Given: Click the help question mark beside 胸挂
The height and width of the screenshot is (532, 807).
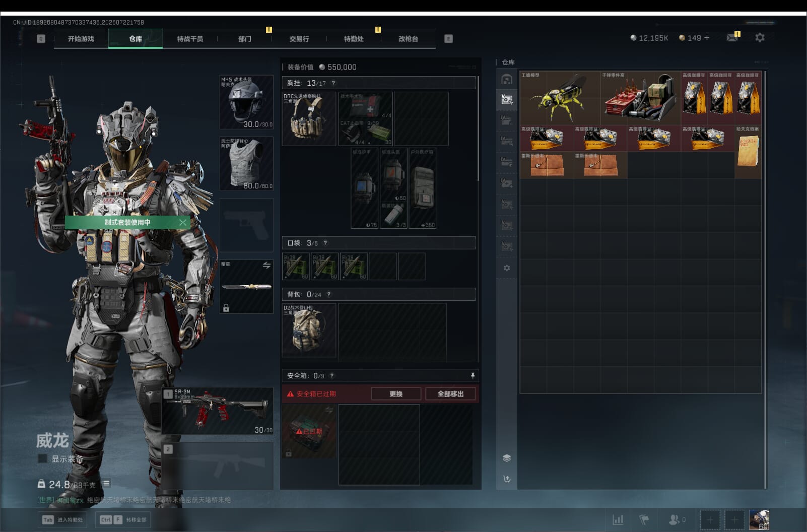Looking at the screenshot, I should click(333, 83).
